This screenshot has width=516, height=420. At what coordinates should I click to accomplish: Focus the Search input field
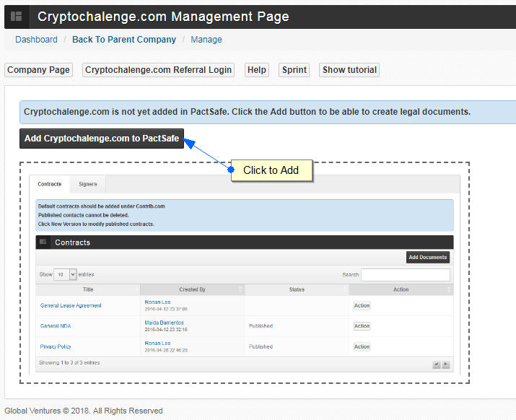click(406, 274)
